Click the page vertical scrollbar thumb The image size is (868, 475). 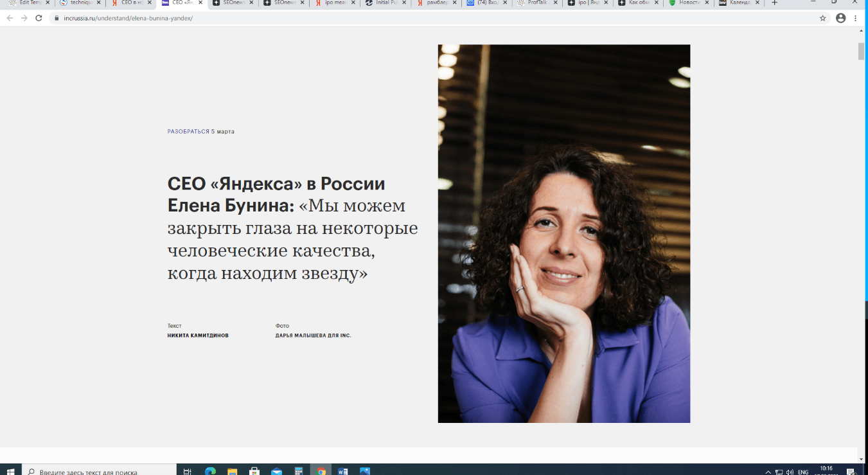click(862, 52)
